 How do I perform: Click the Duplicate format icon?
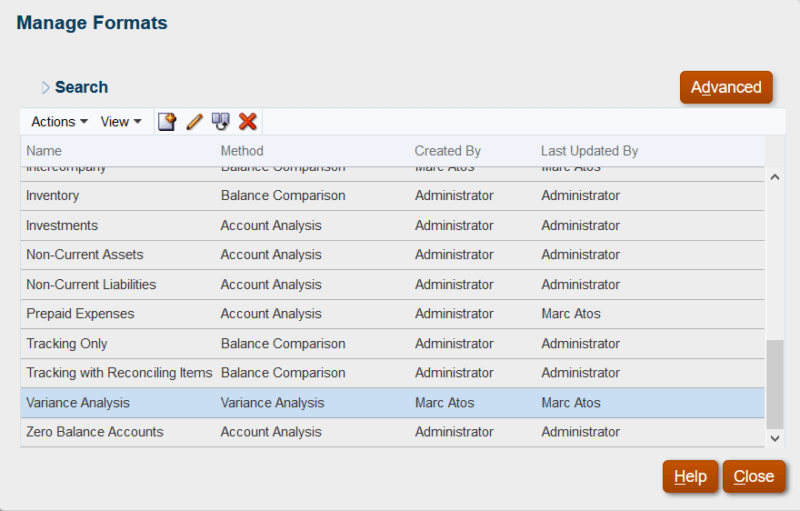click(x=221, y=121)
